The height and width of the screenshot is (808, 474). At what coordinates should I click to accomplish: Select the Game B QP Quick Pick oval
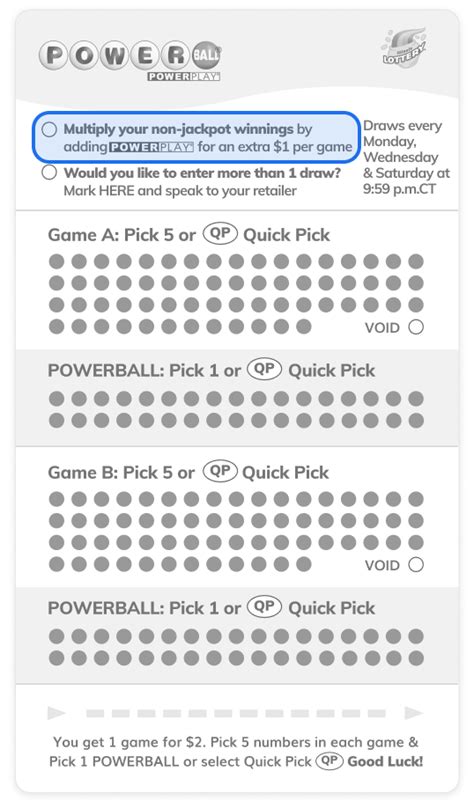coord(220,471)
